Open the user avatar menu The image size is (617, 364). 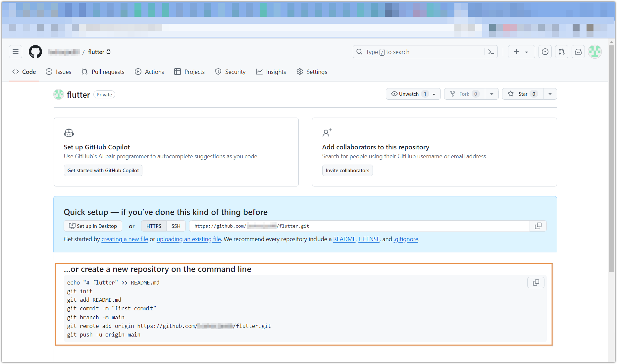(595, 52)
